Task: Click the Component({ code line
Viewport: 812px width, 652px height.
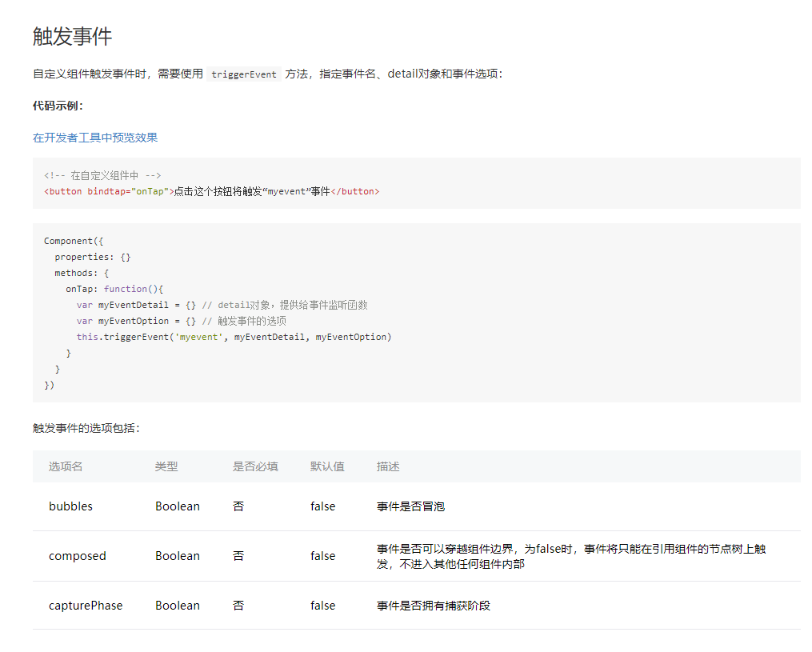Action: click(x=74, y=241)
